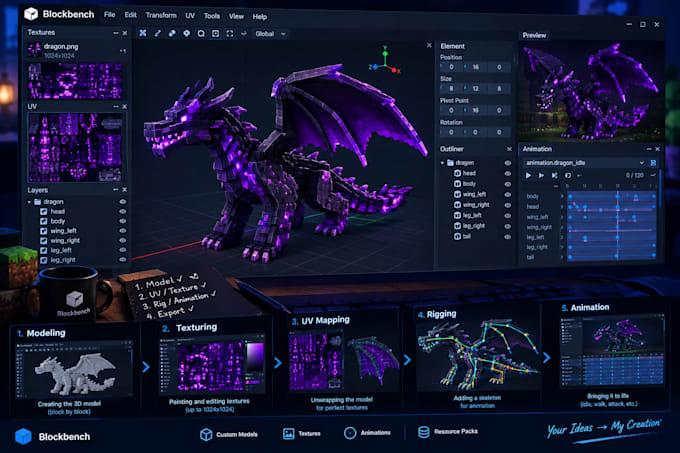Toggle eye for leg_right in Outliner

tap(507, 226)
